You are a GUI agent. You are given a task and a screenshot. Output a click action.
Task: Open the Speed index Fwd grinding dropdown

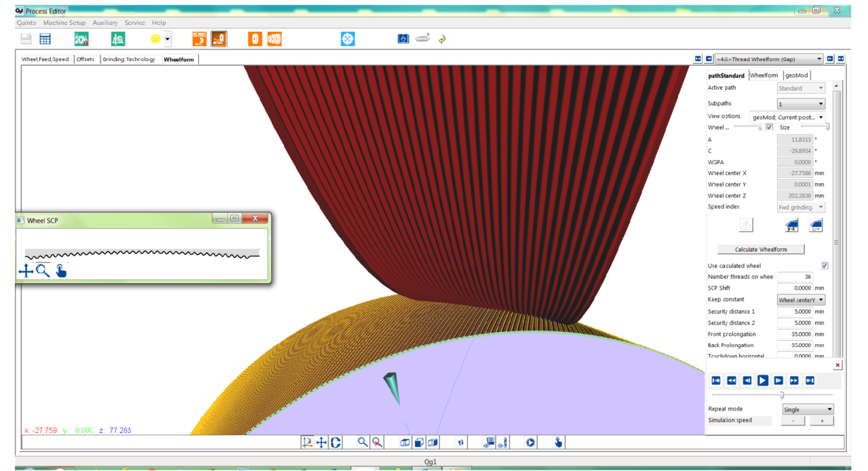pos(801,207)
